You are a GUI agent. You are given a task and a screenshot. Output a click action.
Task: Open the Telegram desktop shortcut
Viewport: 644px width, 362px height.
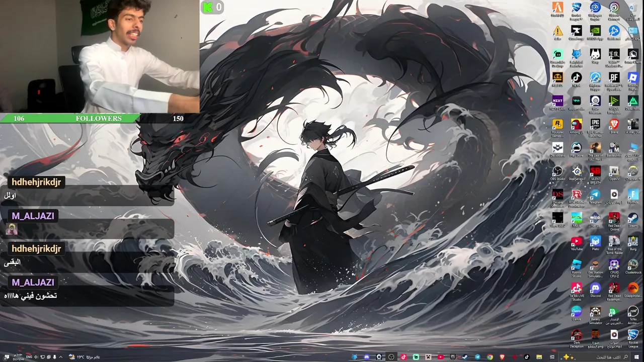[595, 196]
